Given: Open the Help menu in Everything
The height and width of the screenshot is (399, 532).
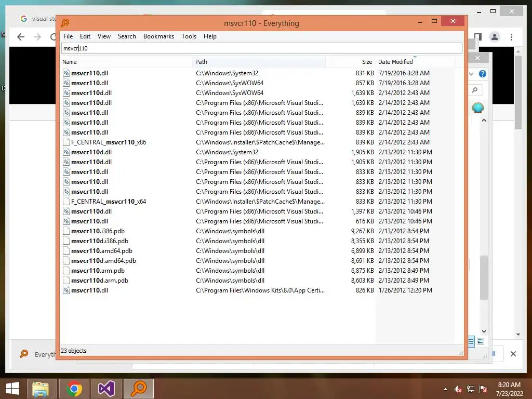Looking at the screenshot, I should pos(210,36).
